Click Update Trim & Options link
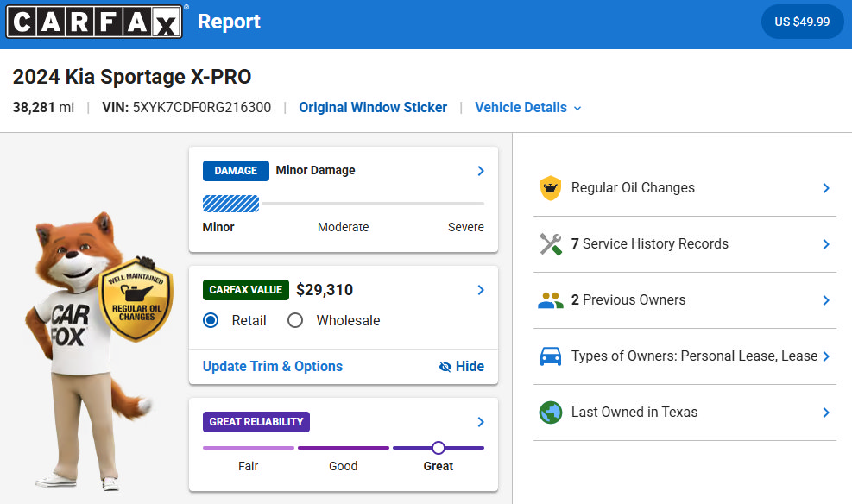 click(273, 367)
